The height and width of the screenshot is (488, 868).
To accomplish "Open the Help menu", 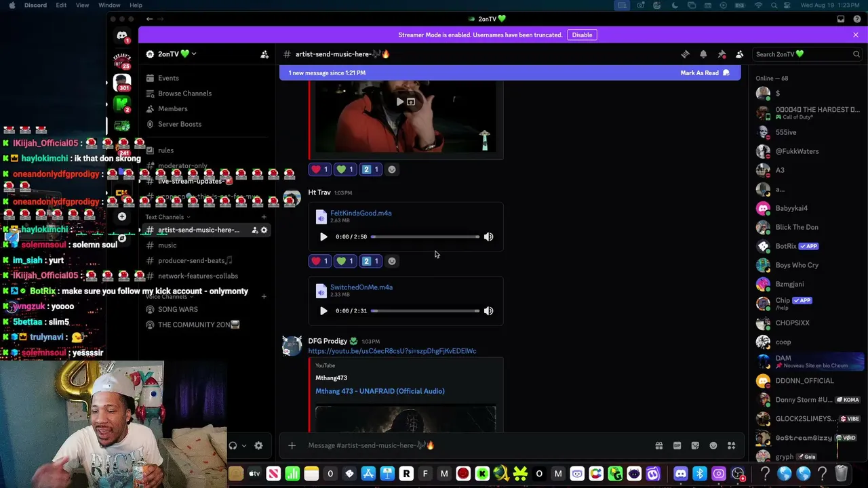I will pos(136,5).
